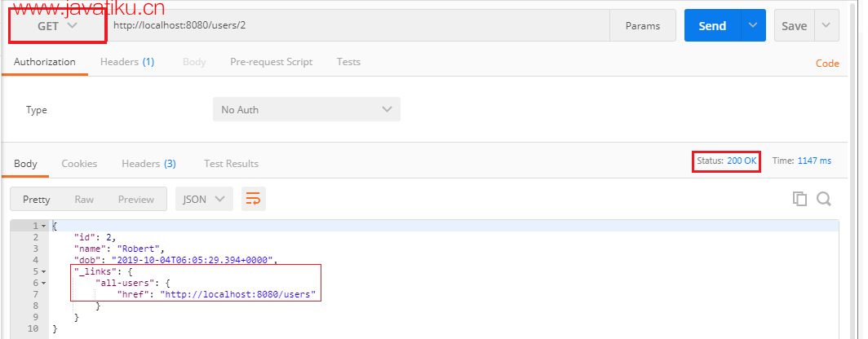This screenshot has height=339, width=868.
Task: Switch to the Authorization tab
Action: [x=45, y=62]
